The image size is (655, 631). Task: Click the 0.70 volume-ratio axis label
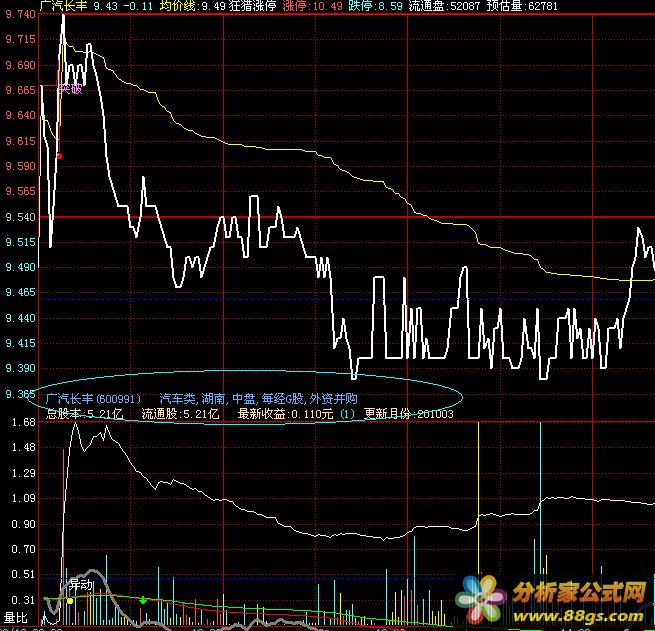click(x=24, y=549)
